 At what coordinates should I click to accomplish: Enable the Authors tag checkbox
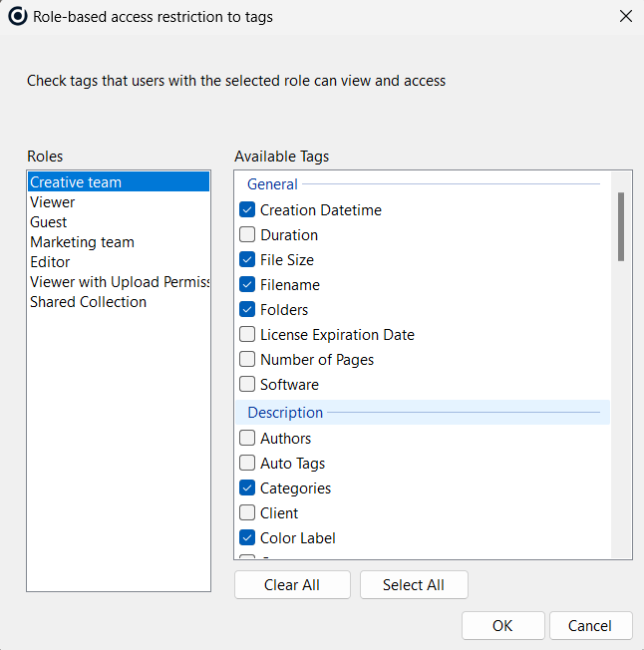[247, 439]
